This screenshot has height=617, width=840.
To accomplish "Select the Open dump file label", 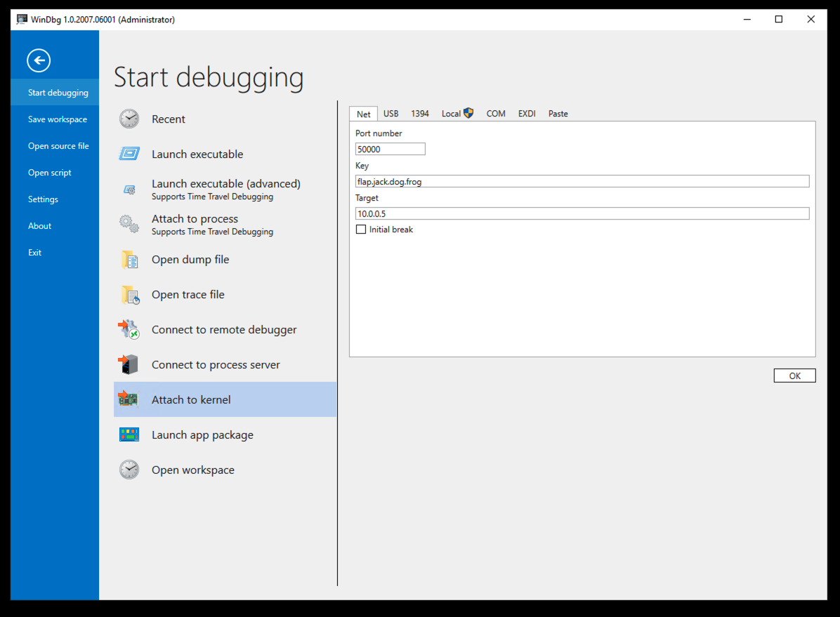I will 190,260.
